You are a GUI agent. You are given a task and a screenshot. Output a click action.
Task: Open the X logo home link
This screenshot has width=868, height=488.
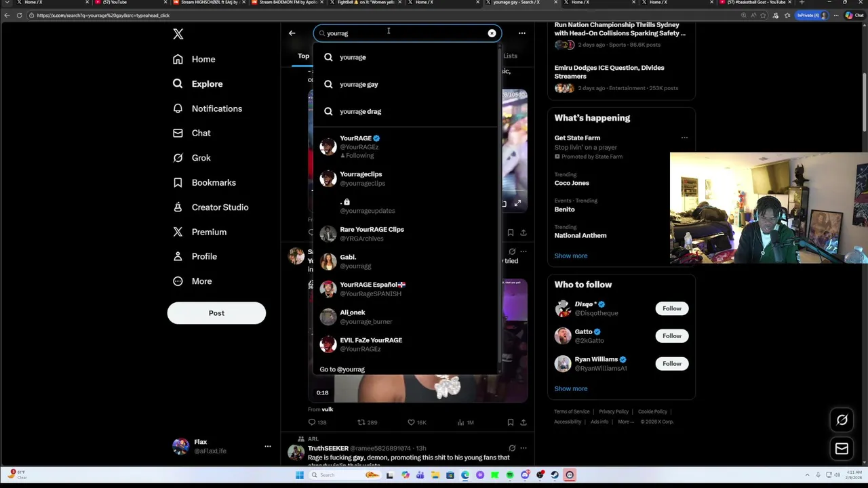[x=178, y=34]
